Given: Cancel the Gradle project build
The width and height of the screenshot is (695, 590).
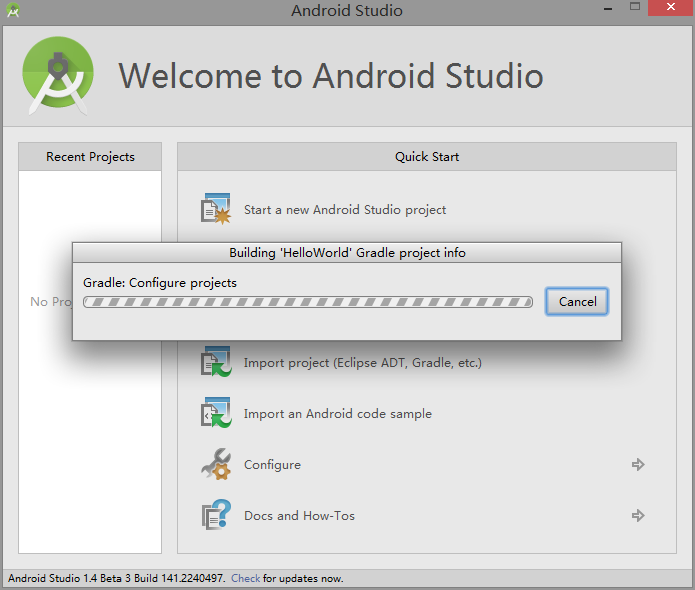Looking at the screenshot, I should (577, 301).
